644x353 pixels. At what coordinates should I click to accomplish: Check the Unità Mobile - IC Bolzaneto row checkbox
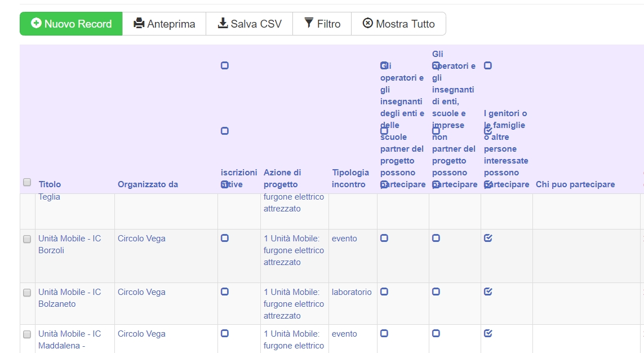tap(27, 293)
